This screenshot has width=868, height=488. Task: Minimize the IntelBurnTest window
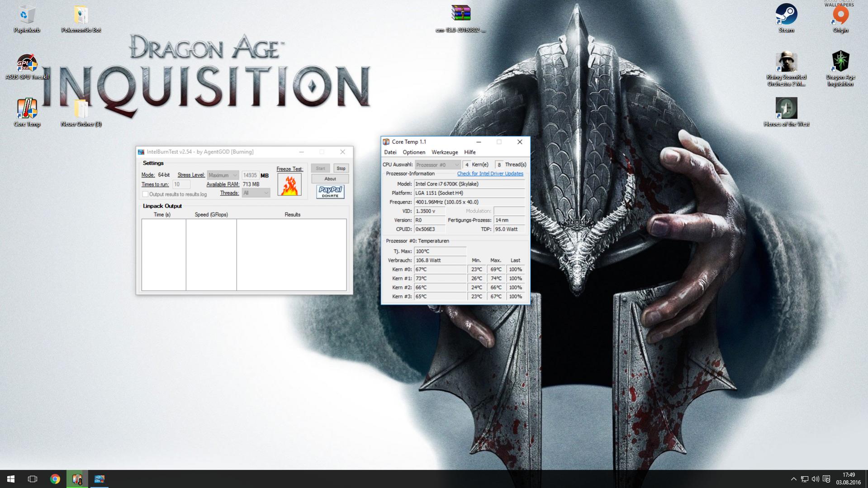301,152
